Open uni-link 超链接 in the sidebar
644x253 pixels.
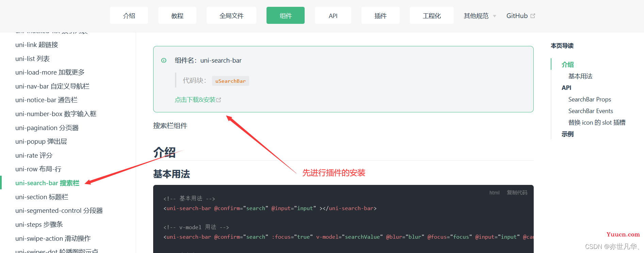[37, 45]
